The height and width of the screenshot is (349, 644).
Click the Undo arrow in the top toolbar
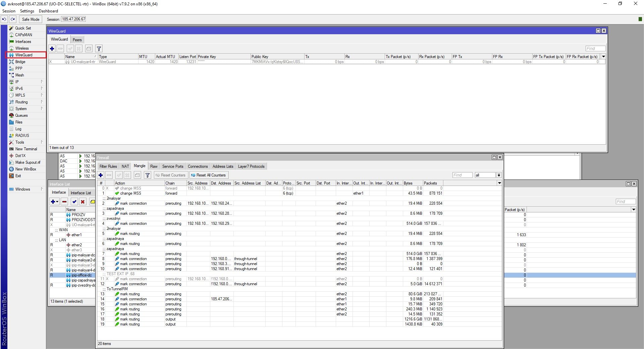[x=4, y=19]
